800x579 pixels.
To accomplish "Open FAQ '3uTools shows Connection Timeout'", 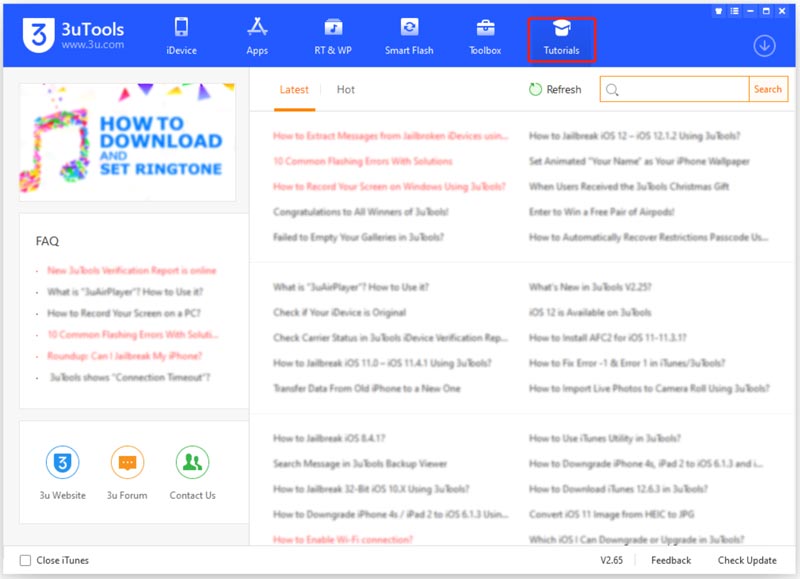I will coord(130,377).
